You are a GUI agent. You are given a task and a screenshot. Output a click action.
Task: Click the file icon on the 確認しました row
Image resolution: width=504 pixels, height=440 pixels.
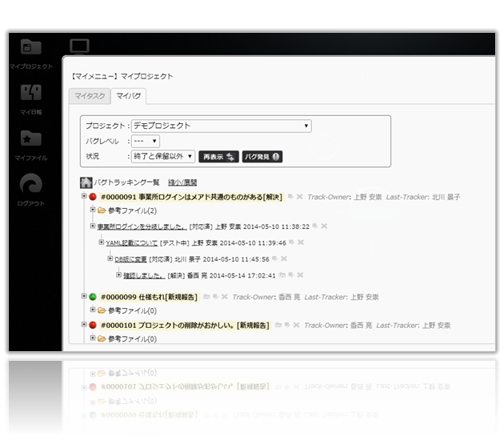click(x=282, y=274)
